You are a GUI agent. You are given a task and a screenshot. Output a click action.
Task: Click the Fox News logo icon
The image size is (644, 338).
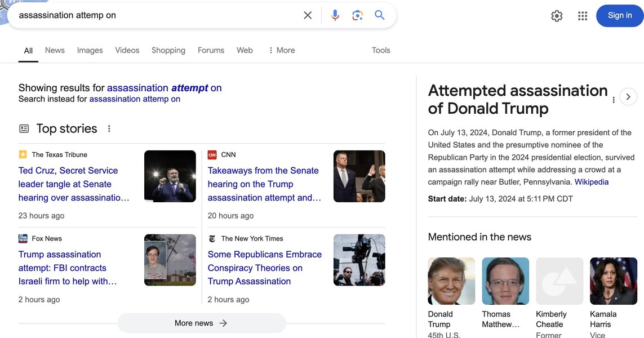[x=23, y=238]
